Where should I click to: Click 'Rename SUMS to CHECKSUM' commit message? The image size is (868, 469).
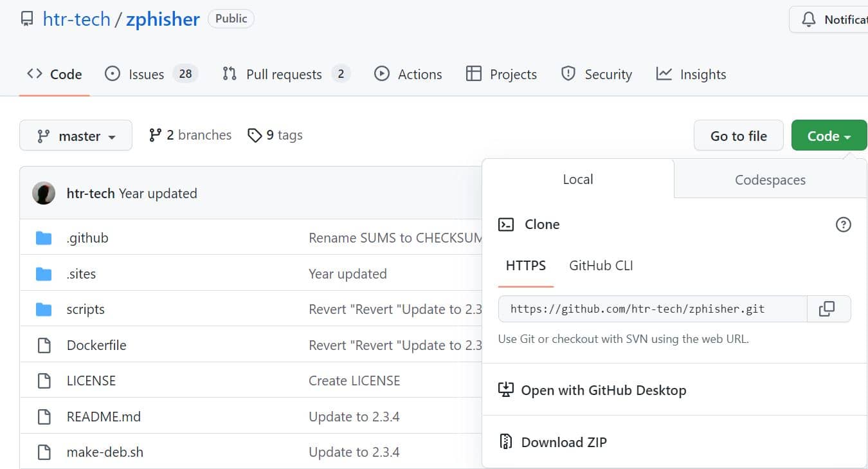coord(395,238)
